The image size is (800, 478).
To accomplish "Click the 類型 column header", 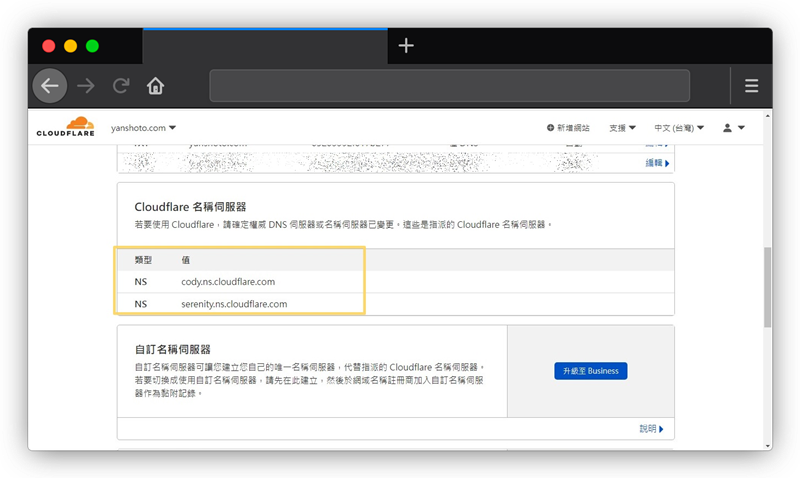I will tap(143, 260).
